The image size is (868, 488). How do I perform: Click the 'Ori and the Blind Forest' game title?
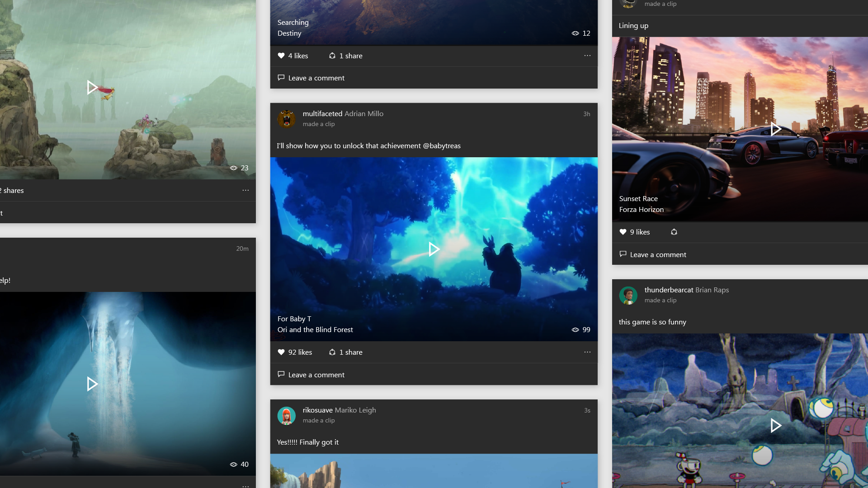pos(315,329)
